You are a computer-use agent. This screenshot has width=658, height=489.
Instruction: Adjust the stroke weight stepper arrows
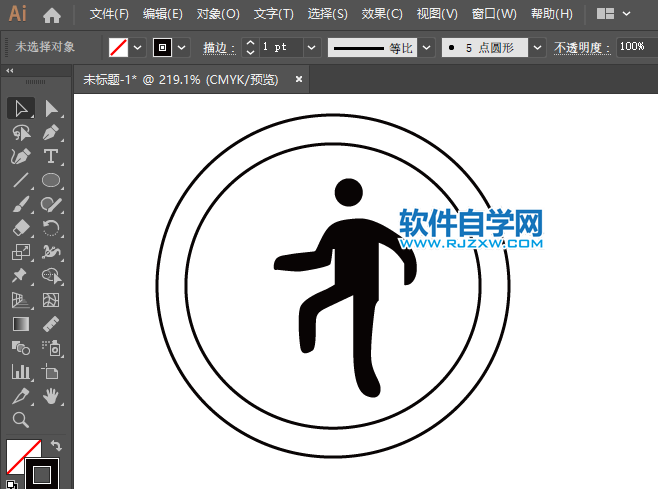coord(251,47)
